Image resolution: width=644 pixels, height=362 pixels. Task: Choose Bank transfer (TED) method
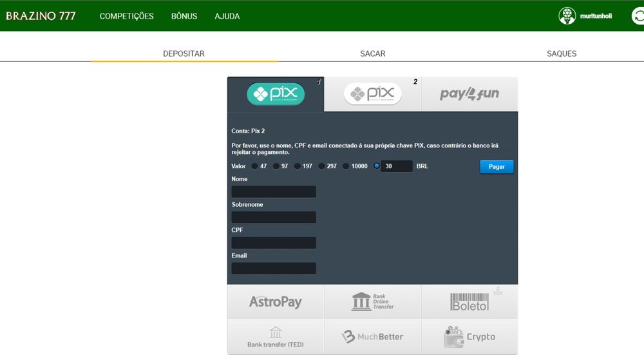[x=276, y=336]
